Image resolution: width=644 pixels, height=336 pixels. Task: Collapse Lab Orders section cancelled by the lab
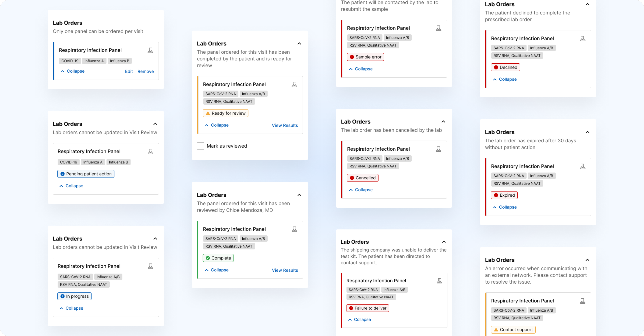443,122
